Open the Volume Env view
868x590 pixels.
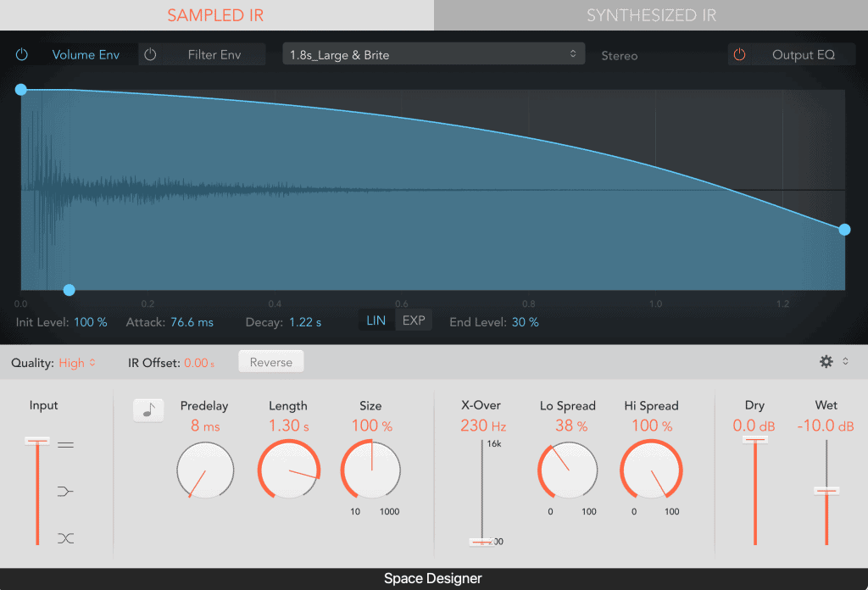(86, 55)
